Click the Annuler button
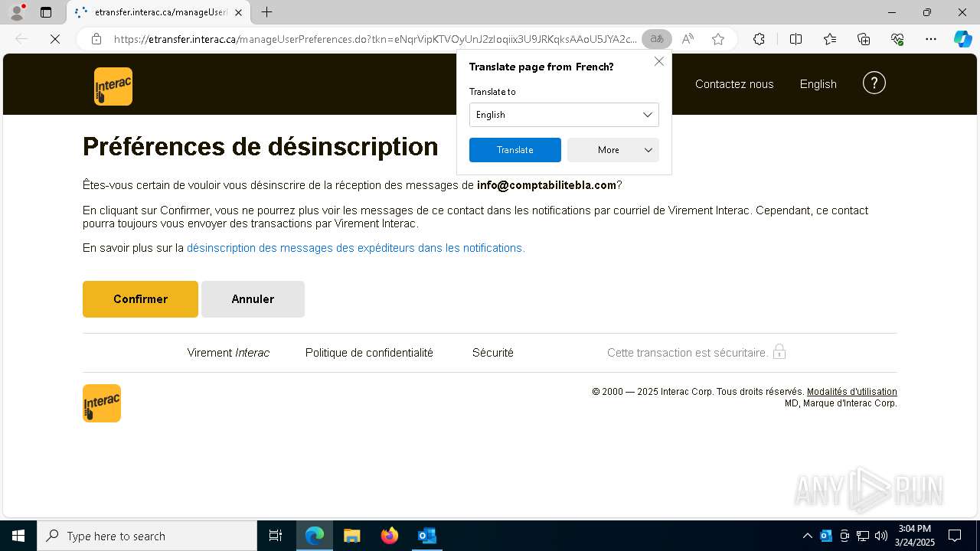 253,299
